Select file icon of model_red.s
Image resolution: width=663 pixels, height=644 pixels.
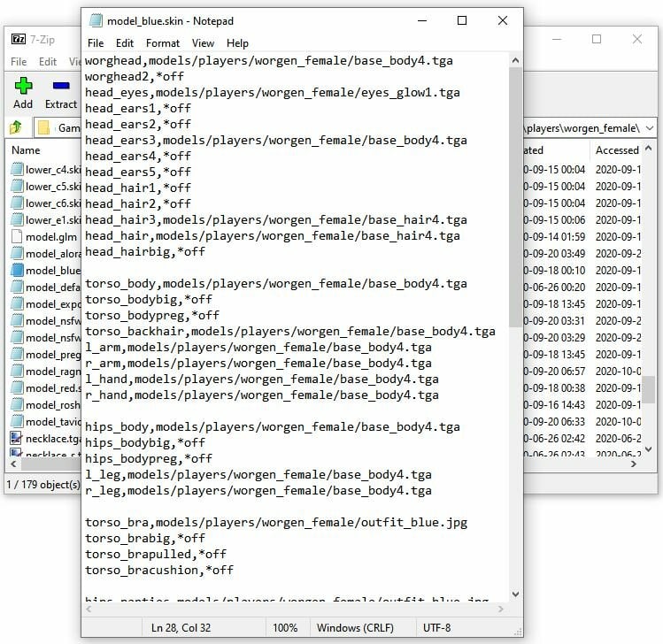pos(17,388)
